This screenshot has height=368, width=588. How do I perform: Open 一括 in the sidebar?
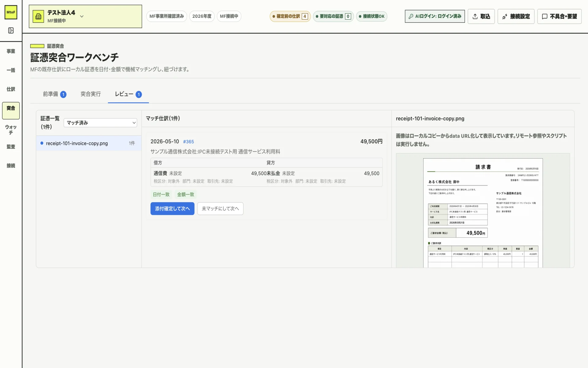[x=11, y=70]
